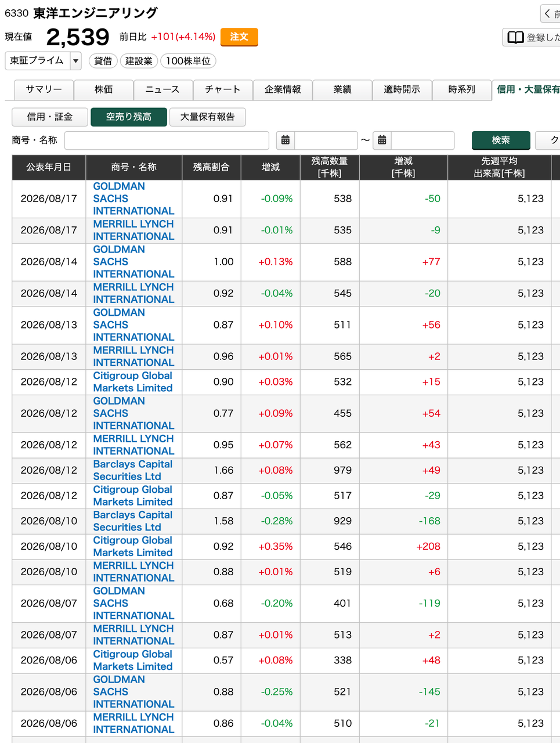Open the ニュース tab
Viewport: 560px width, 743px height.
(162, 89)
